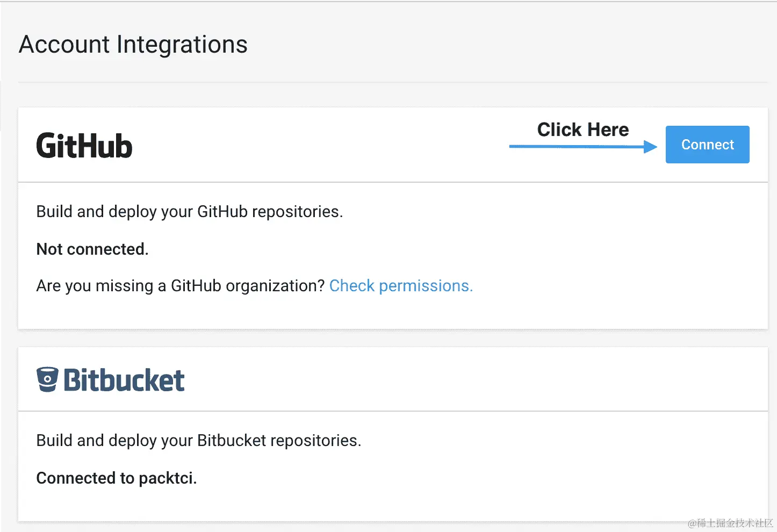777x532 pixels.
Task: Select the Account Integrations page heading
Action: tap(133, 45)
